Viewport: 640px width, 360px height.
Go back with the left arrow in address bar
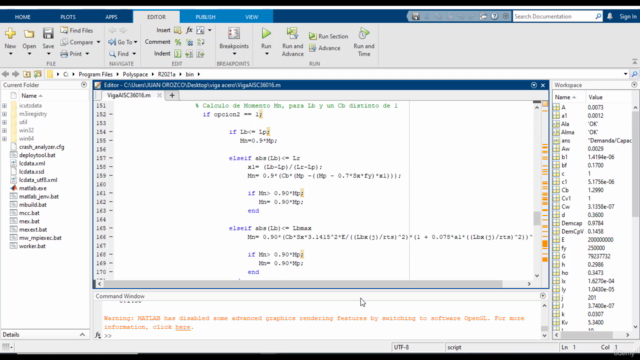point(5,74)
